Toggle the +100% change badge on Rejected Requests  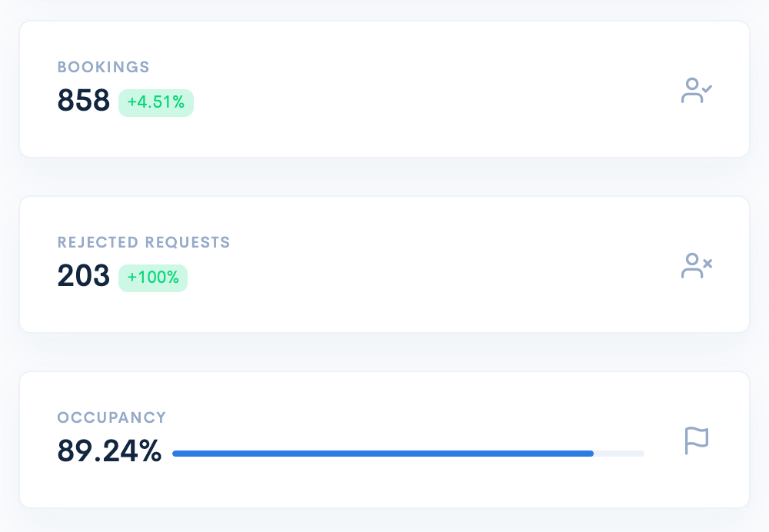[152, 278]
